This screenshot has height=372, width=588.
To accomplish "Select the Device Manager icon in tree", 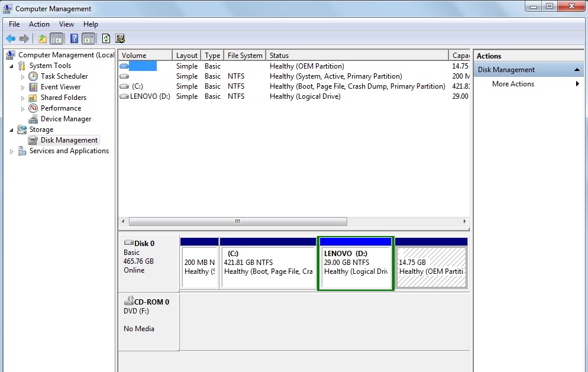I will [33, 119].
